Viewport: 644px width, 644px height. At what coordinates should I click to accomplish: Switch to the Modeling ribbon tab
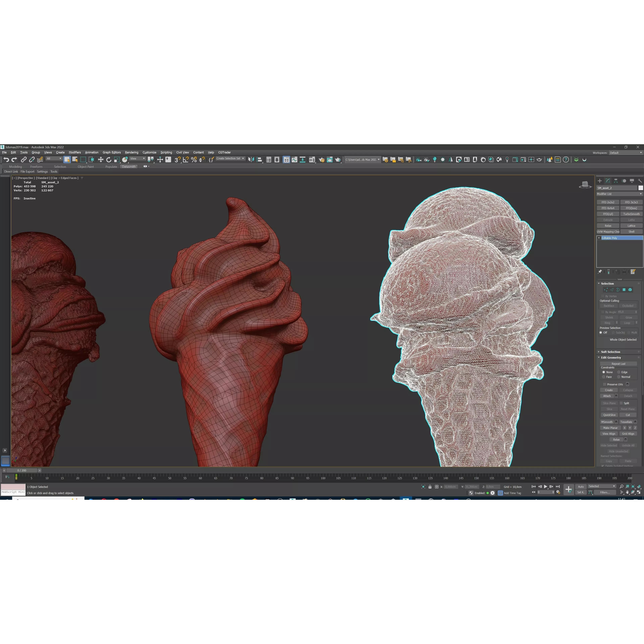(15, 167)
